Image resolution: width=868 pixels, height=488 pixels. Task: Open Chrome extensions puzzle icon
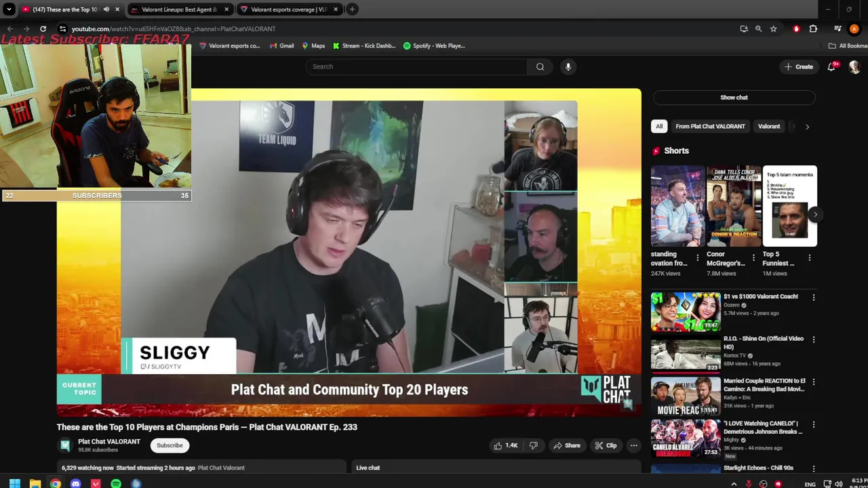(x=813, y=28)
